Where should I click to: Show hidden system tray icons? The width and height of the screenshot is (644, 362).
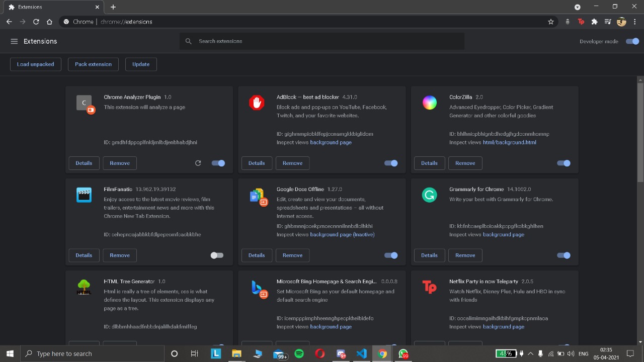[530, 353]
